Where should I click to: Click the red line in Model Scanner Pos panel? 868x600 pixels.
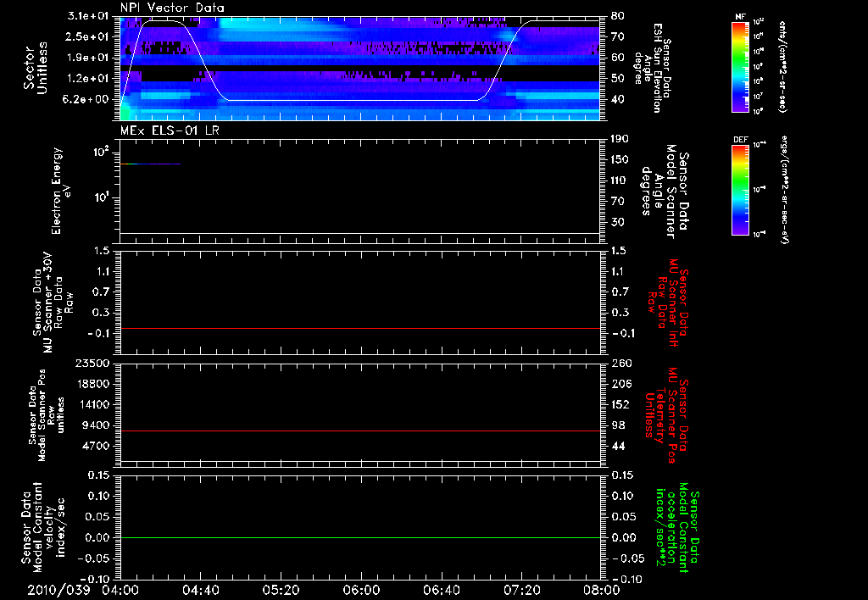359,431
